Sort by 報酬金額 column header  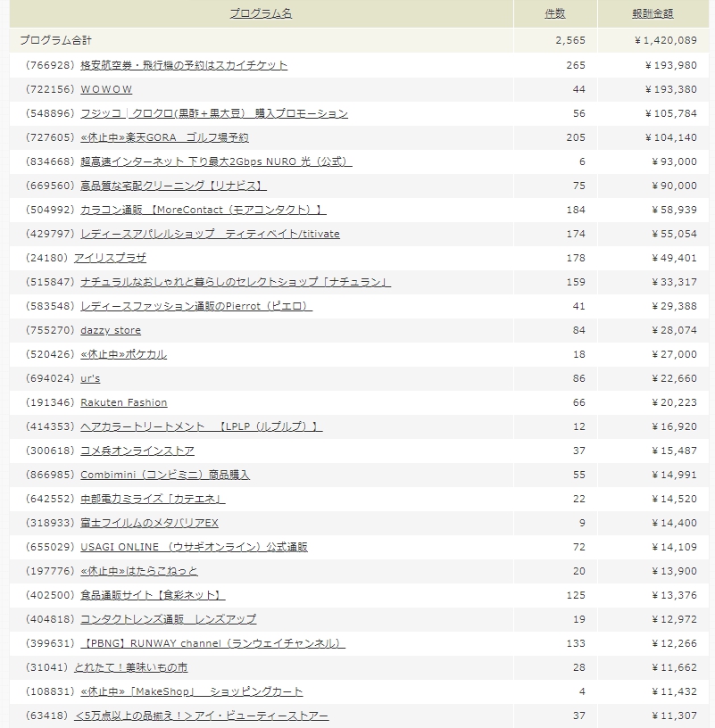point(653,13)
